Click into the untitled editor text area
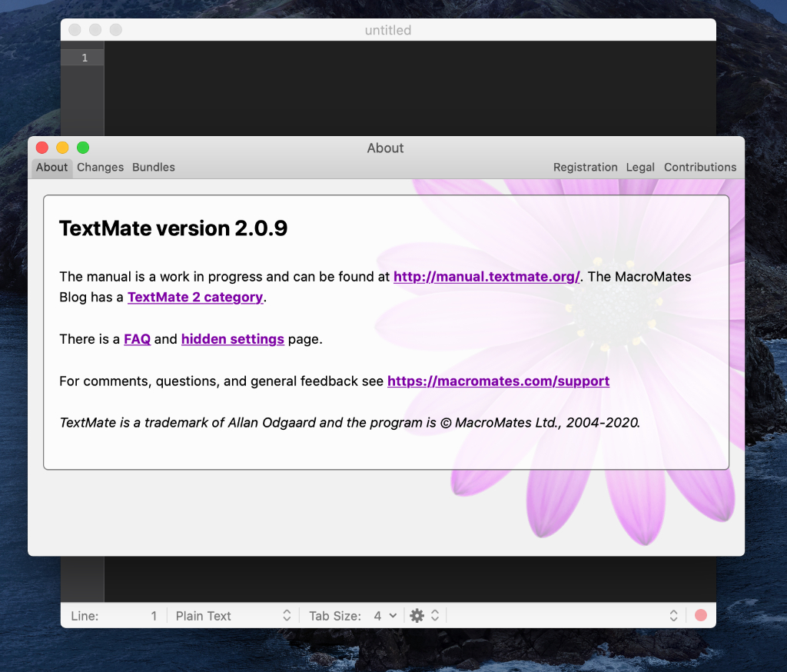The image size is (787, 672). coord(410,88)
